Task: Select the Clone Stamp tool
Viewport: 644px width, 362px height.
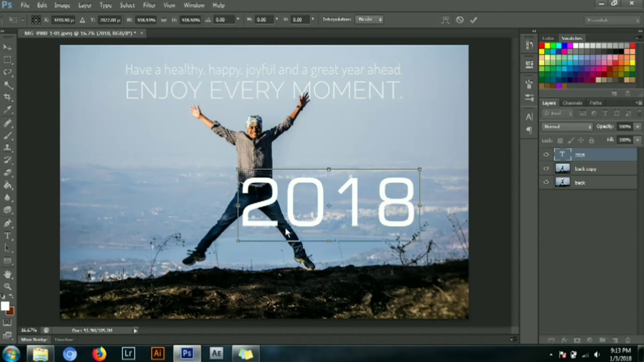Action: pyautogui.click(x=8, y=148)
